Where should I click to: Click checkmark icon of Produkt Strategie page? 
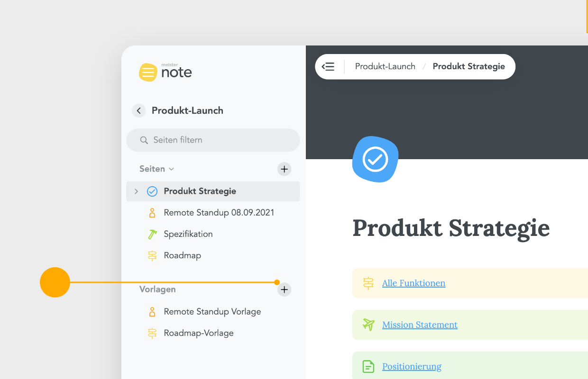[x=152, y=191]
